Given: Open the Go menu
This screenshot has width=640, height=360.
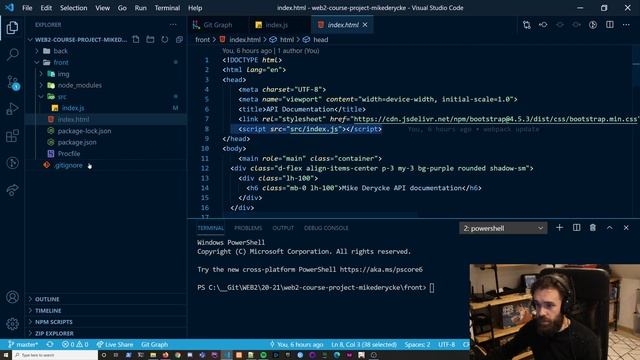Looking at the screenshot, I should click(x=122, y=8).
